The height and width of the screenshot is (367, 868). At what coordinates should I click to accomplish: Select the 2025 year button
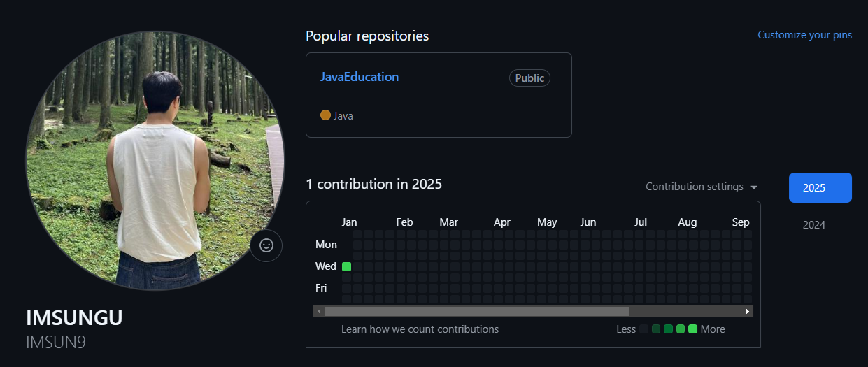pos(820,187)
